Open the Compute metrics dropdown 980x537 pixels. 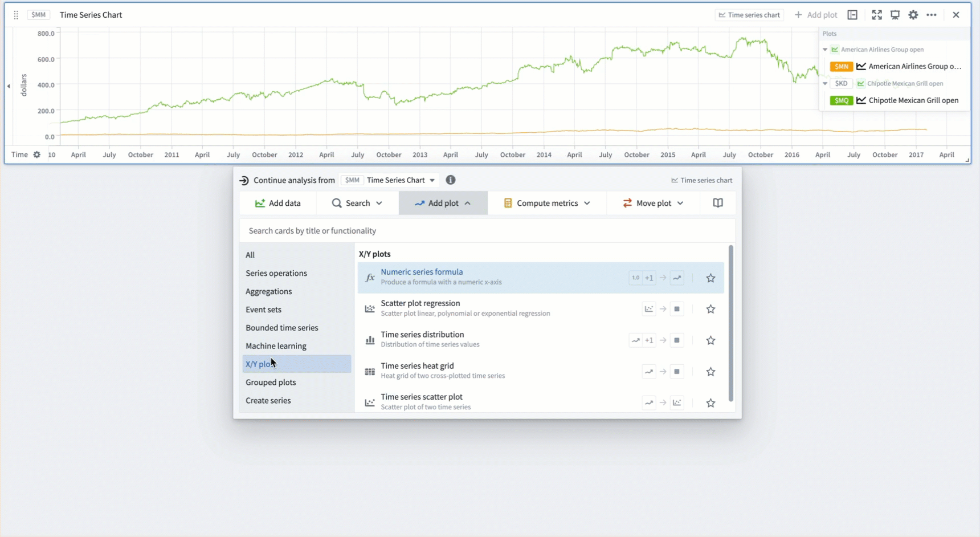coord(547,203)
